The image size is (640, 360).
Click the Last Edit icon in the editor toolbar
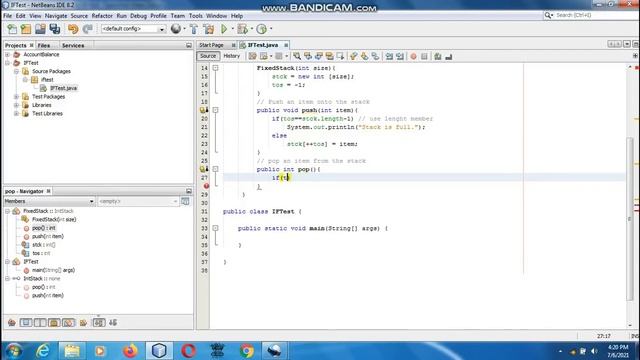253,56
